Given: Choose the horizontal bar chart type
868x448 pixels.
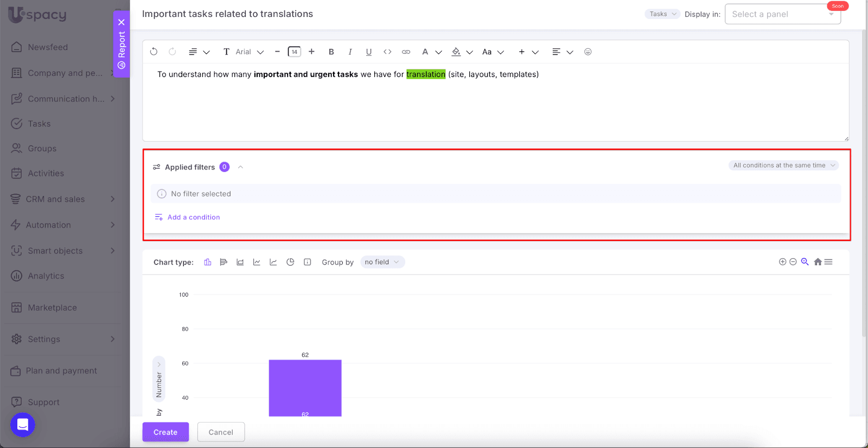Looking at the screenshot, I should point(224,262).
